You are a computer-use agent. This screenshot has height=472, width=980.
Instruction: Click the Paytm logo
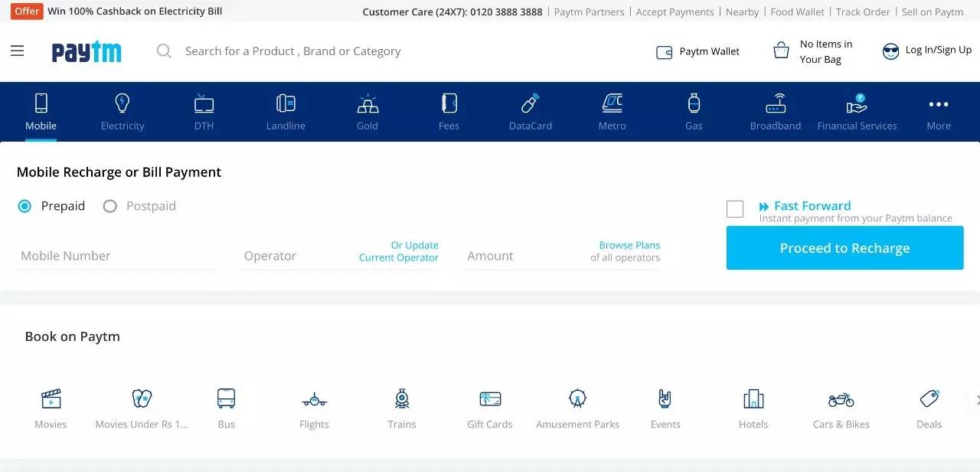(87, 52)
